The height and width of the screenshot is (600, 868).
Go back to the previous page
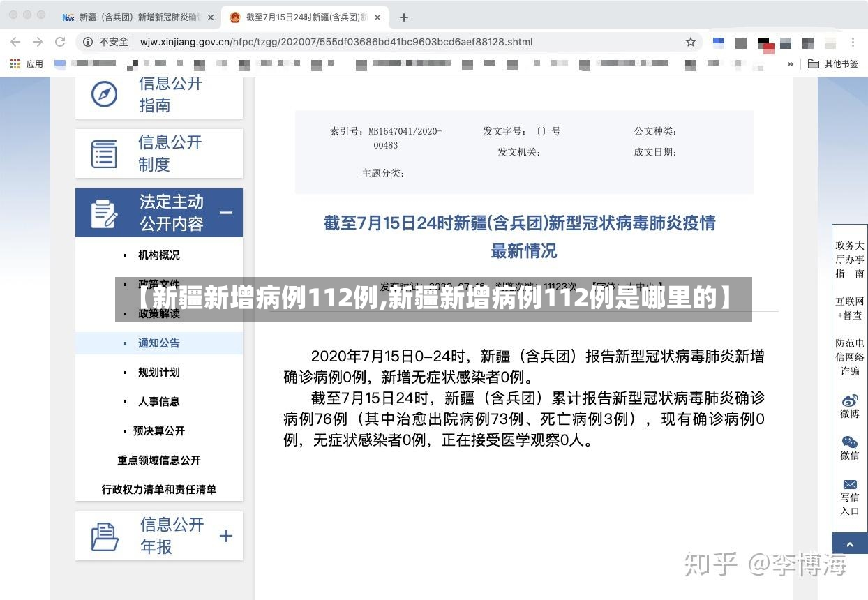(15, 42)
